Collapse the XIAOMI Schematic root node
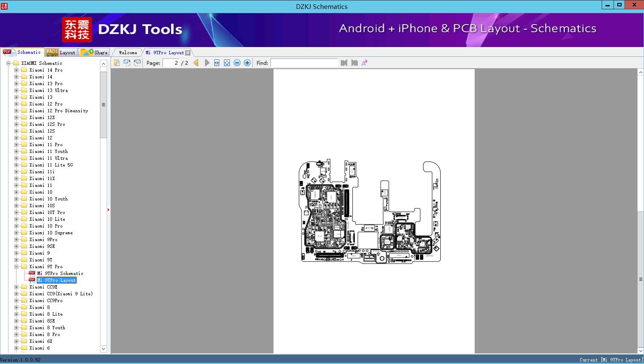The width and height of the screenshot is (644, 364). coord(8,63)
